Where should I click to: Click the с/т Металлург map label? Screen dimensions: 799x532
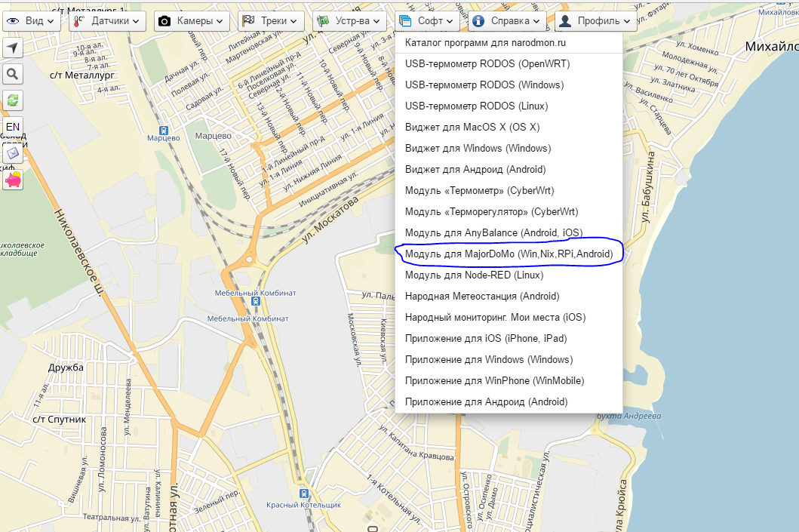(82, 75)
